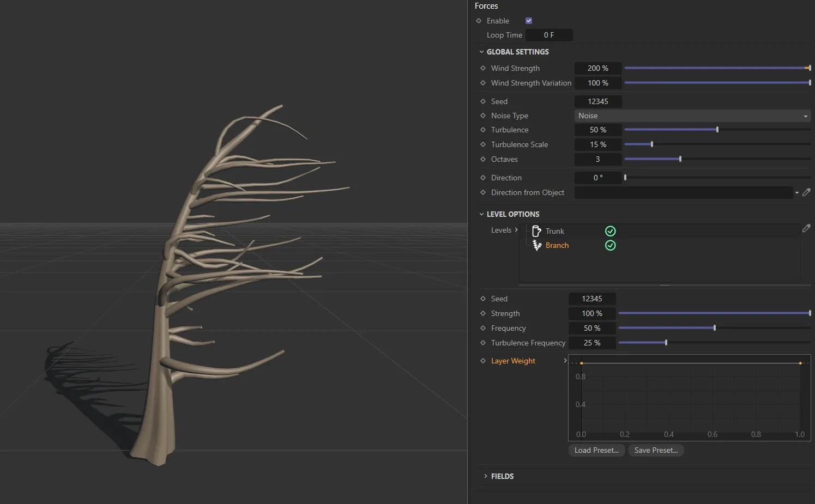
Task: Uncheck the Forces Enable checkbox
Action: coord(529,21)
